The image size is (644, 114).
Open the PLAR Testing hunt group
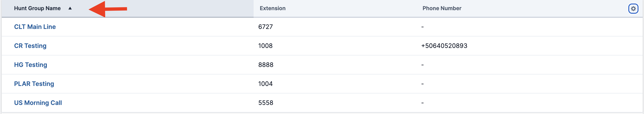pos(34,84)
